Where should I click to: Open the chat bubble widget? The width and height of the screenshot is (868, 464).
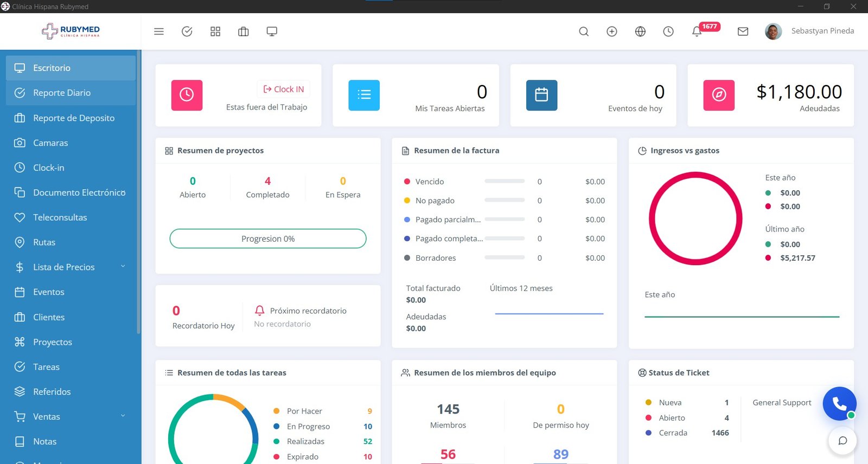(x=843, y=441)
